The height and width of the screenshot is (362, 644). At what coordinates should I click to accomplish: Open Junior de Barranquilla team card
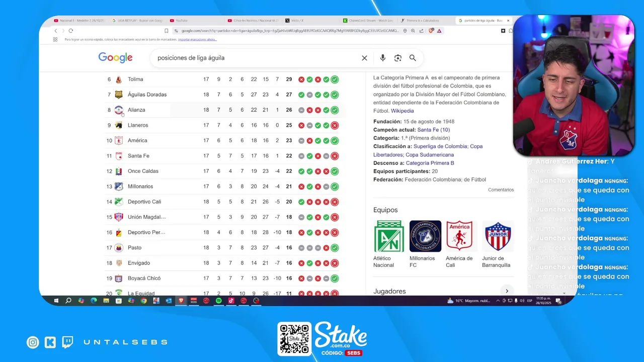click(498, 244)
